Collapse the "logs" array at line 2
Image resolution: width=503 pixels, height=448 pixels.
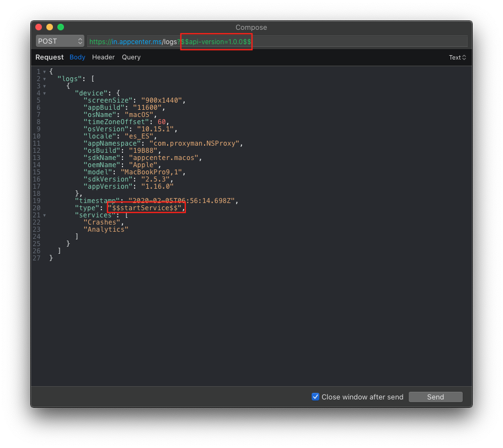coord(44,78)
